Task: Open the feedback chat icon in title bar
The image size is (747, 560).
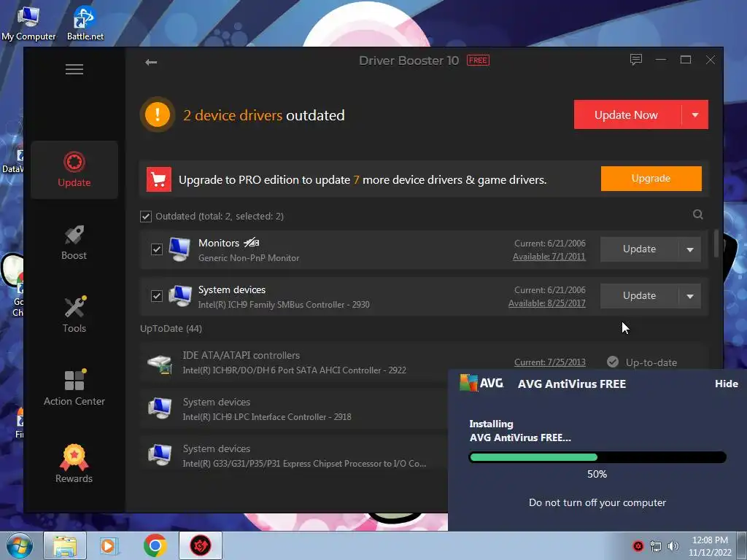Action: coord(636,60)
